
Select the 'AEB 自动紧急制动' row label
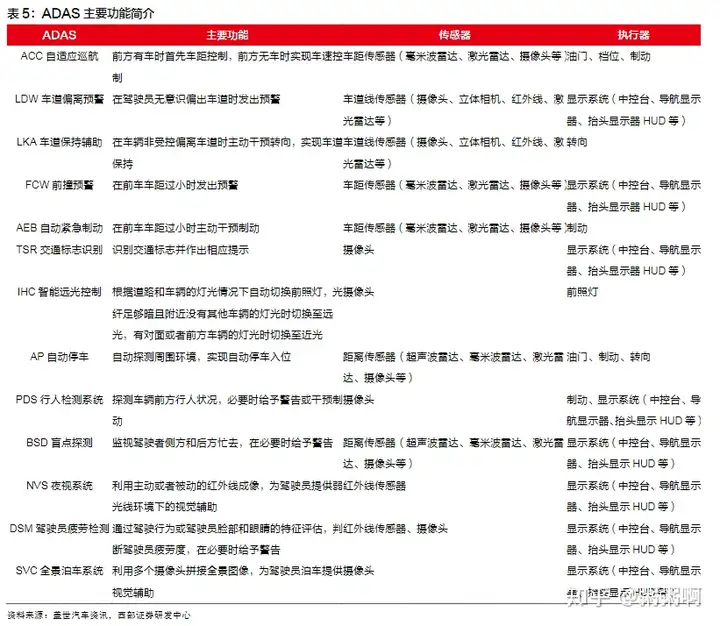pos(59,228)
